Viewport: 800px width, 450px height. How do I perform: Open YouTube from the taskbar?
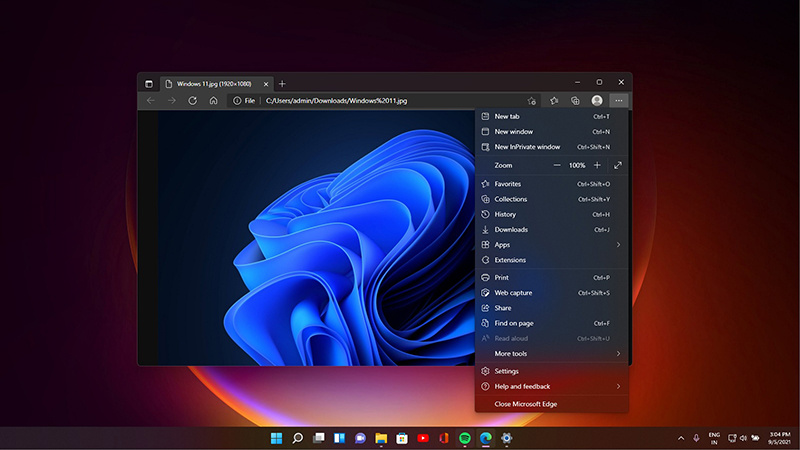pyautogui.click(x=423, y=438)
